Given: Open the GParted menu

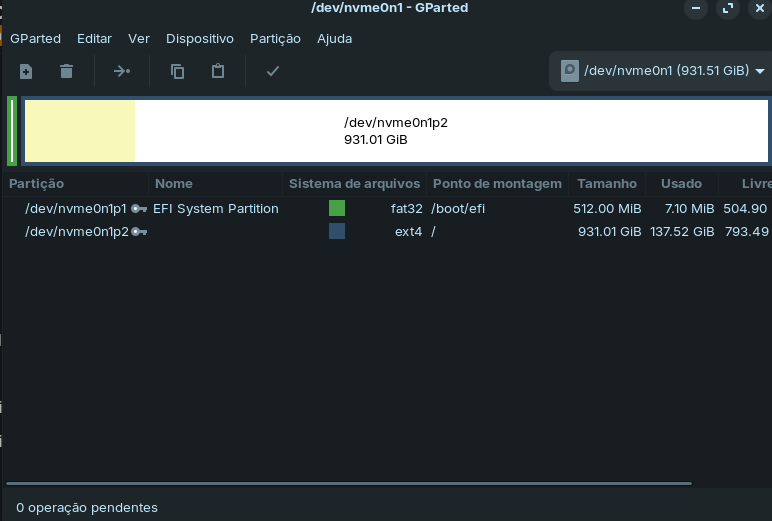Looking at the screenshot, I should (35, 39).
